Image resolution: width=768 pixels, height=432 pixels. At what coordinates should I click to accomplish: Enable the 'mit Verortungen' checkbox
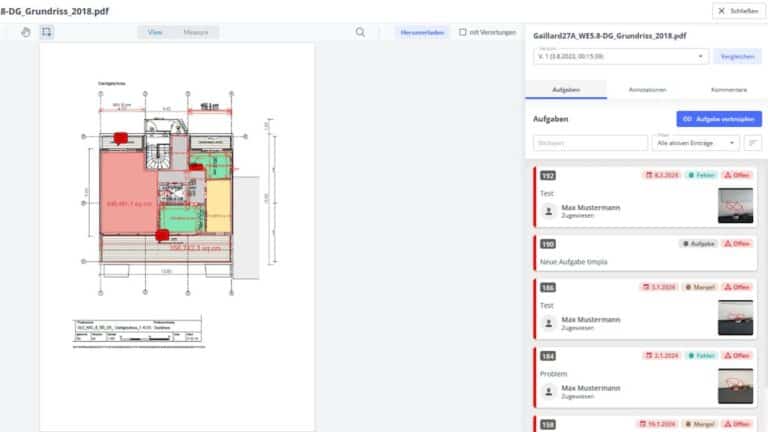click(x=462, y=32)
